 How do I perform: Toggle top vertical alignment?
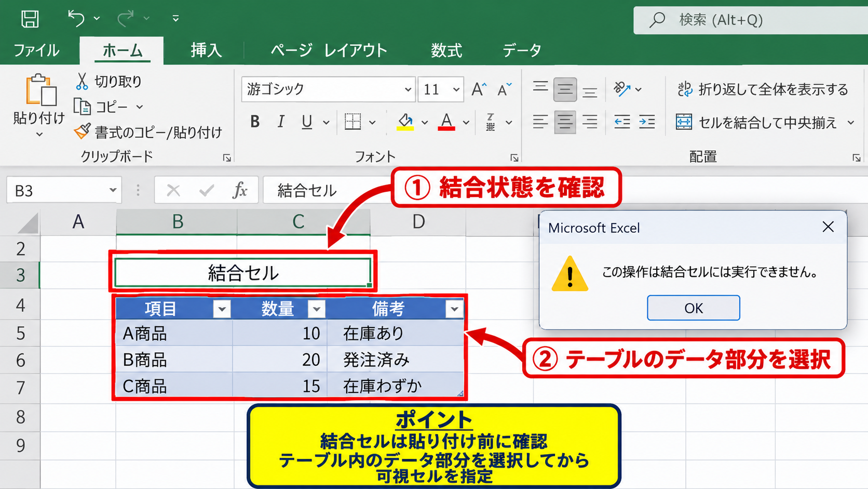pos(540,88)
